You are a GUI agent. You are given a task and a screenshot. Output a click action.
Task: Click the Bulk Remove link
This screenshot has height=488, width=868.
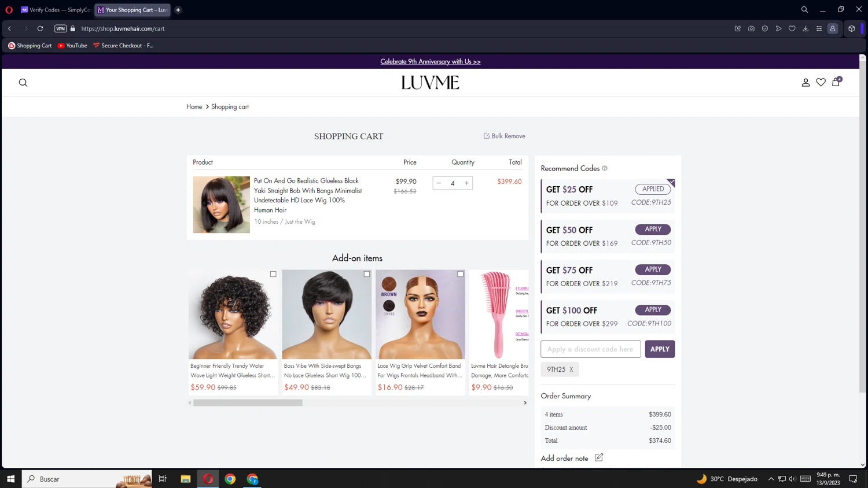pos(505,136)
